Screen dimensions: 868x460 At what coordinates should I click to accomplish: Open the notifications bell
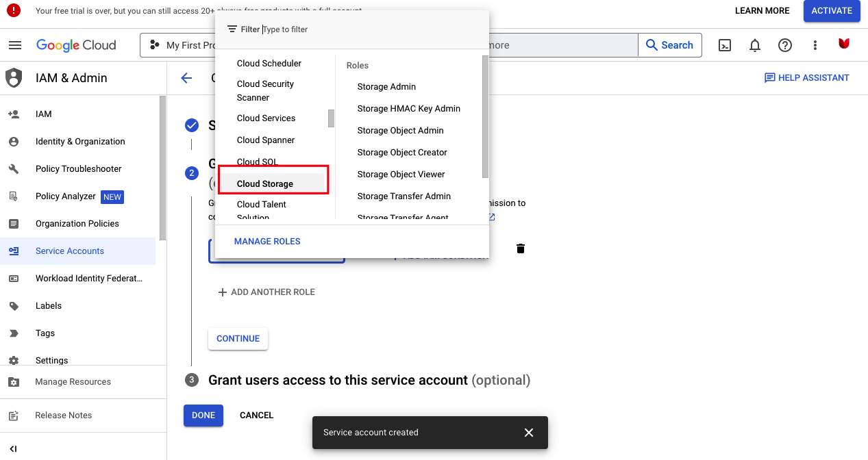755,45
